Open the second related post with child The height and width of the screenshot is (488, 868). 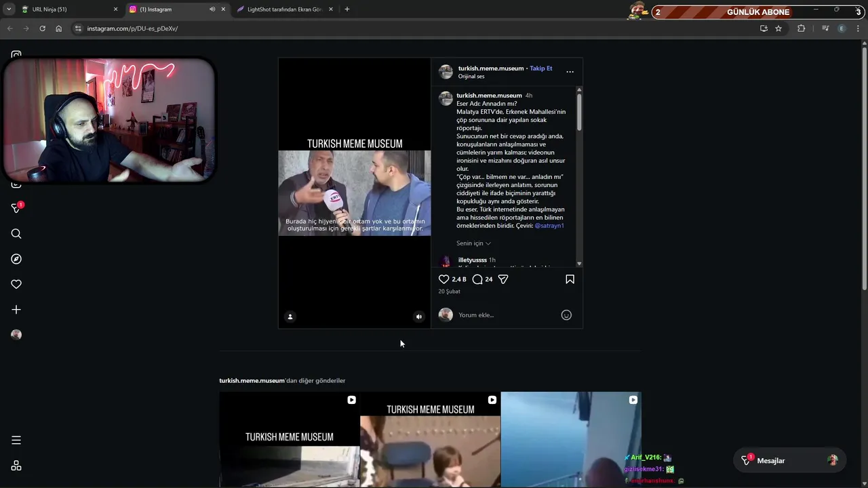pyautogui.click(x=430, y=440)
